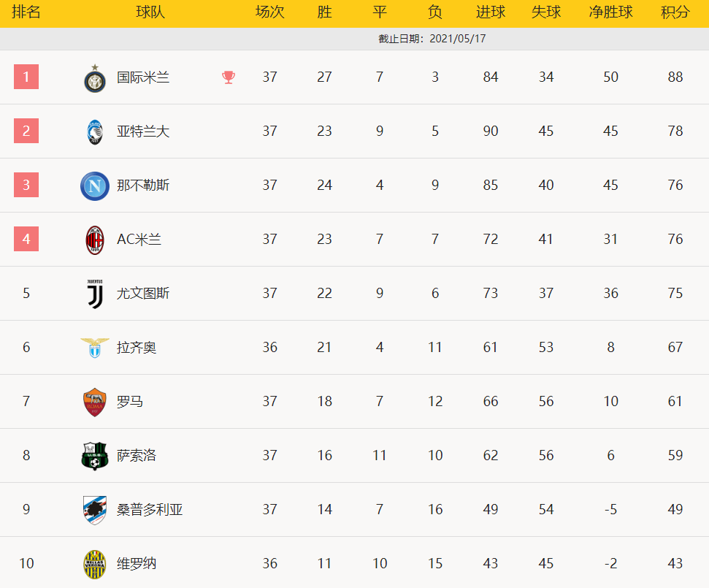
Task: Click the Hellas Verona (维罗纳) logo
Action: click(x=95, y=564)
